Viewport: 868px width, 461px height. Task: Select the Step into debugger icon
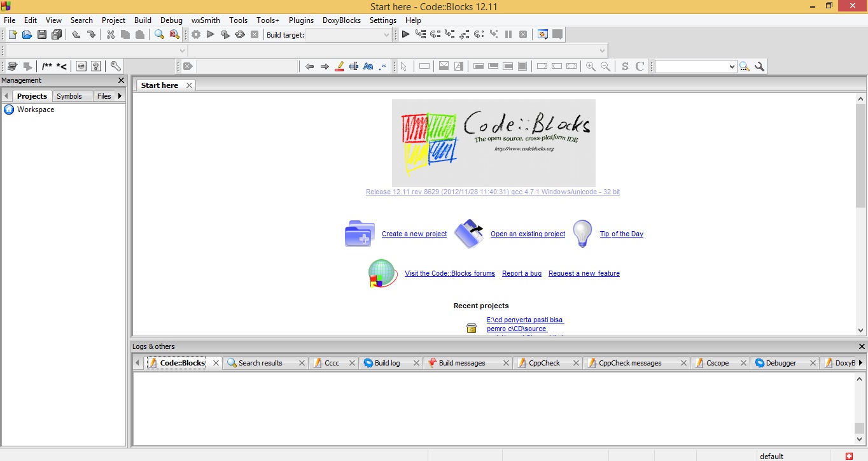(450, 34)
